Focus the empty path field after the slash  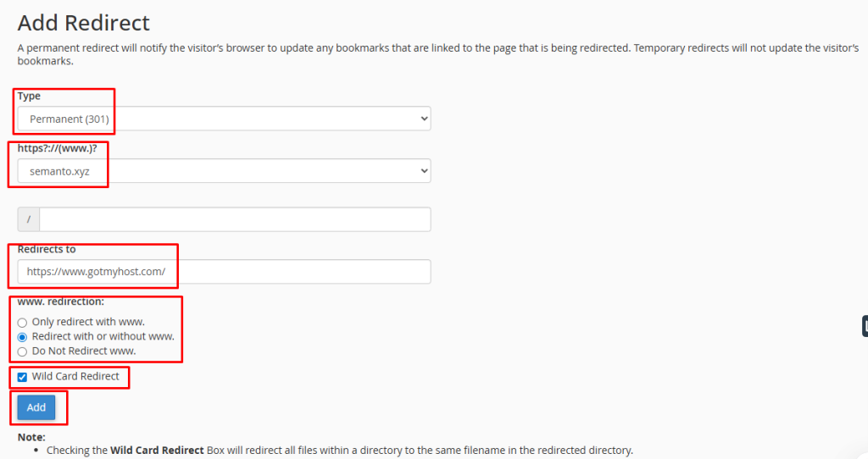(x=235, y=219)
